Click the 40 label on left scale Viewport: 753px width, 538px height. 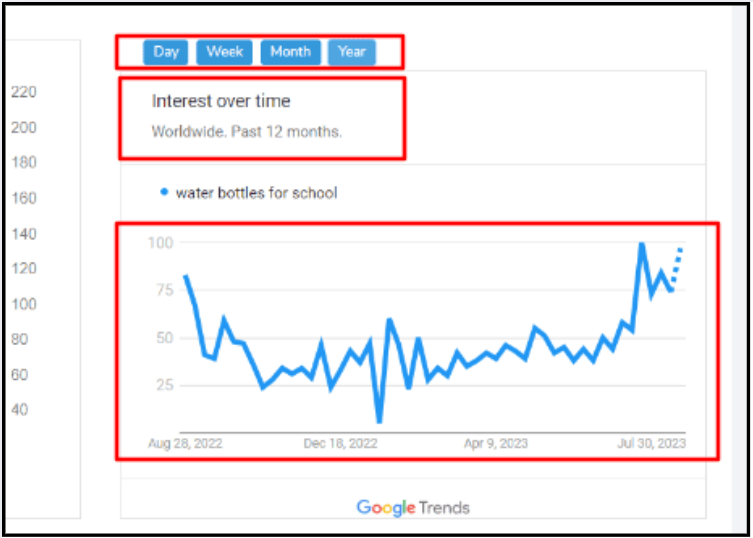(20, 409)
